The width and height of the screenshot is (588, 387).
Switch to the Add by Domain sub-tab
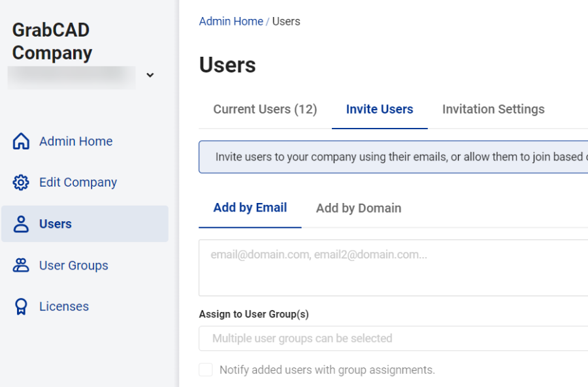click(359, 209)
